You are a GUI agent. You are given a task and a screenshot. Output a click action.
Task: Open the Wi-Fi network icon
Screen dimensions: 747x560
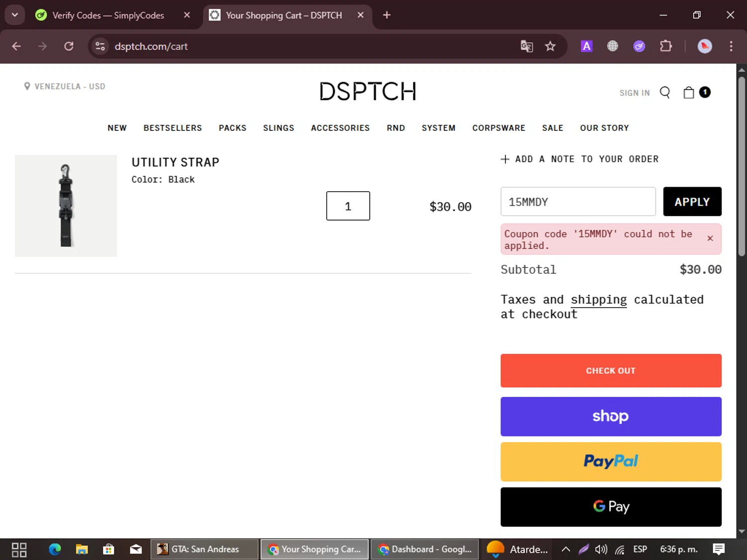(620, 549)
